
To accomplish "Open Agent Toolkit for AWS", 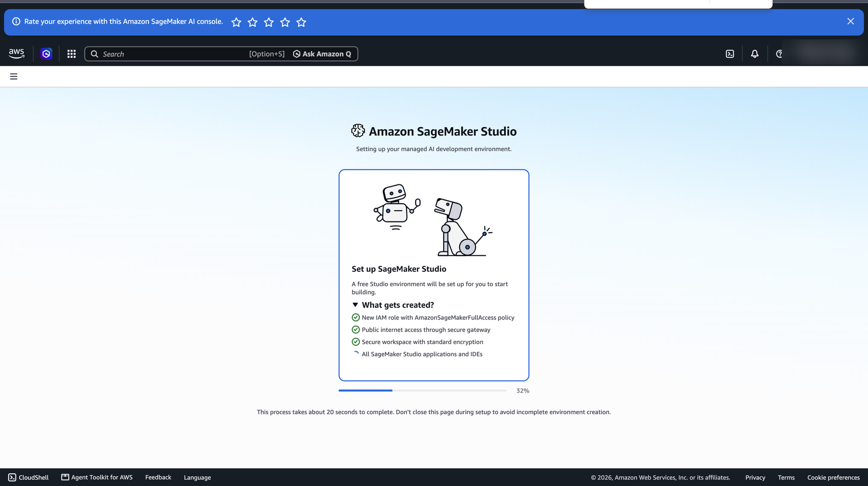I will click(97, 477).
